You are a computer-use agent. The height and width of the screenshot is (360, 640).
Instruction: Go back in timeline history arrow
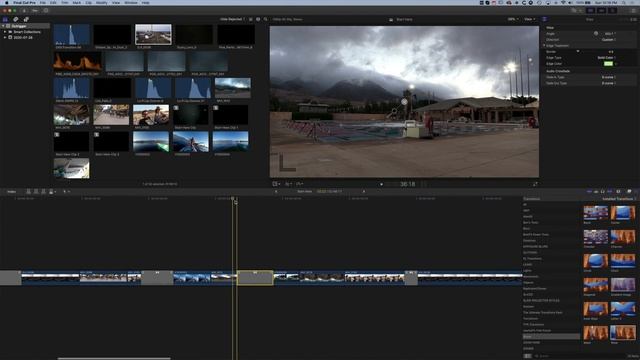click(276, 191)
